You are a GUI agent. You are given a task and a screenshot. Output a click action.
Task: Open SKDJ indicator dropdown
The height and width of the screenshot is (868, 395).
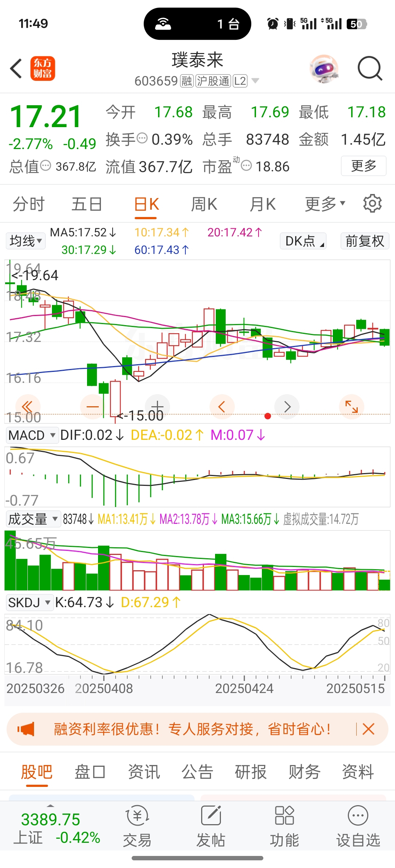(29, 602)
